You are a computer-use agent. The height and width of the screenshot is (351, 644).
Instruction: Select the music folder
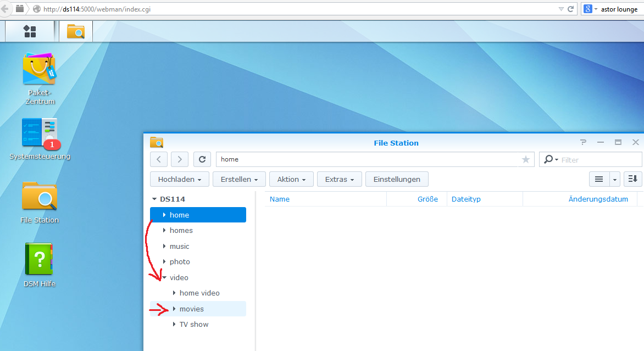pyautogui.click(x=198, y=246)
